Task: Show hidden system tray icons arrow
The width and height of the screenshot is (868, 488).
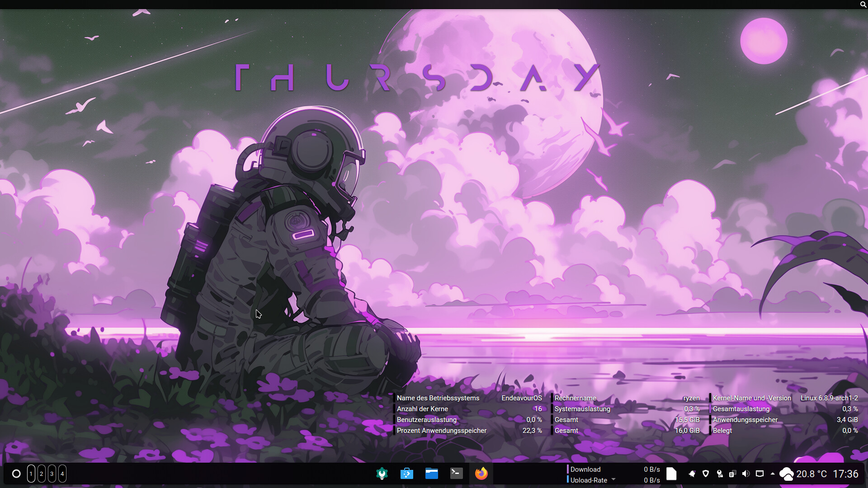Action: click(773, 474)
